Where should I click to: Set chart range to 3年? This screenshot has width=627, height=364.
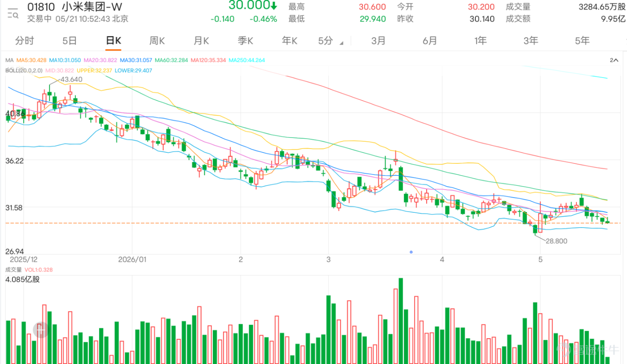pos(531,41)
